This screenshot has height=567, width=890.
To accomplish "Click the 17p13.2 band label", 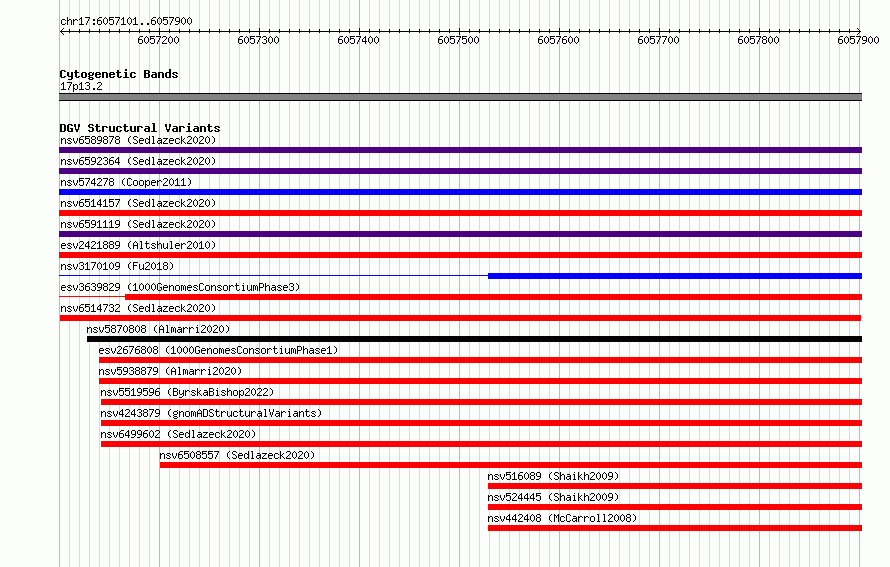I will coord(81,86).
